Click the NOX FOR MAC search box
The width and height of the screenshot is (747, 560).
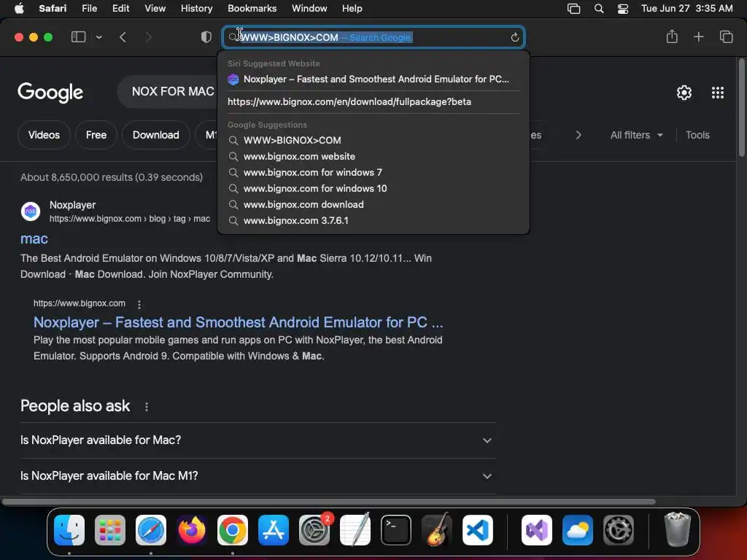(168, 91)
